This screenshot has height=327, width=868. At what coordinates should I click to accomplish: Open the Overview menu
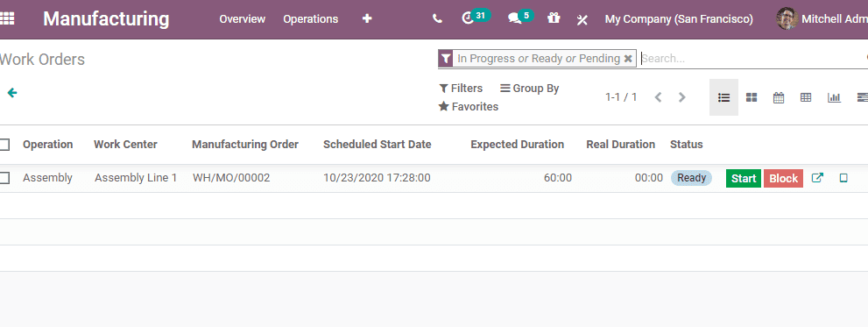[242, 18]
